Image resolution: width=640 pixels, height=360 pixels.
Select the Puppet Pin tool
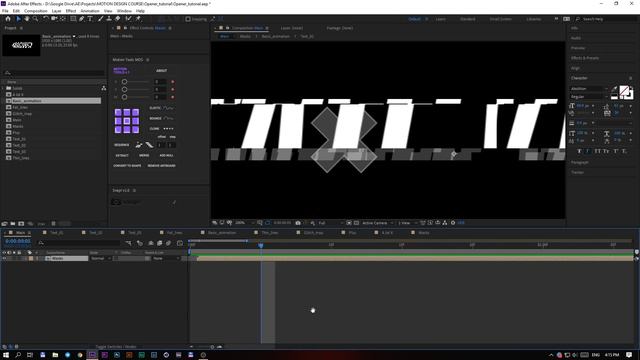(x=138, y=19)
